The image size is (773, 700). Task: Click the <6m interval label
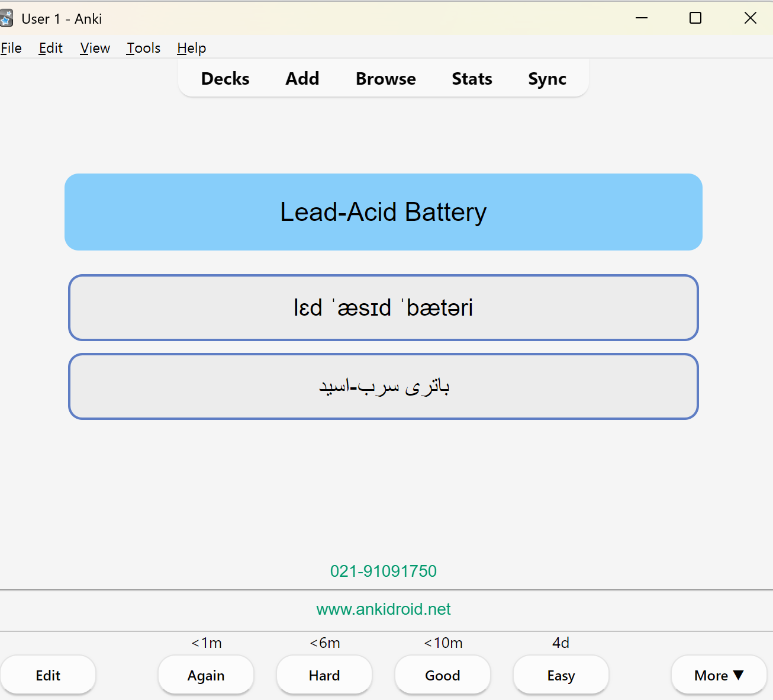coord(325,643)
